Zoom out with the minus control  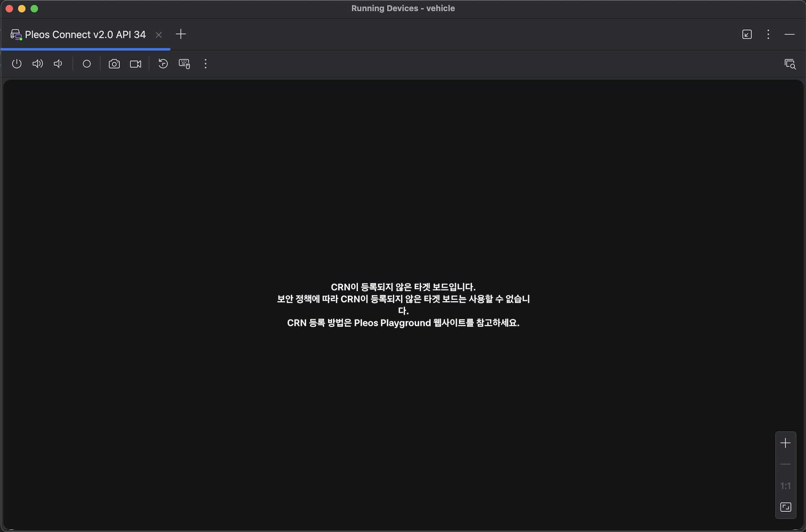[785, 464]
